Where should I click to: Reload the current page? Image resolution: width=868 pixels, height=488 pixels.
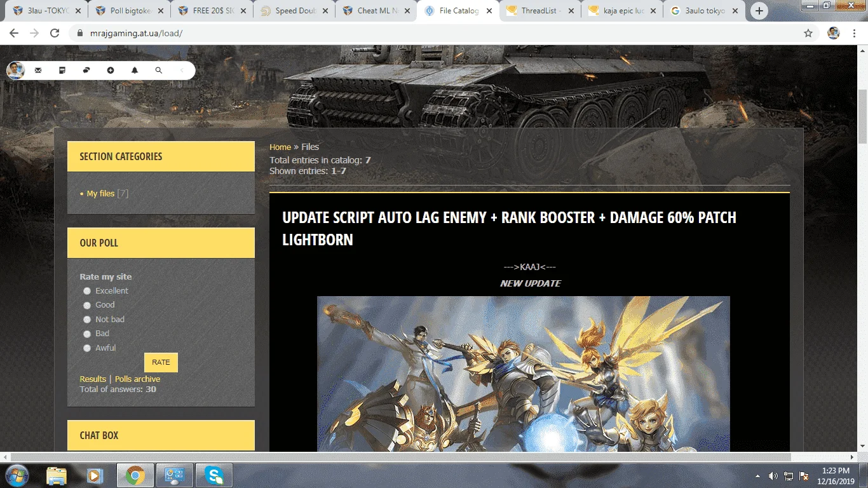[55, 33]
